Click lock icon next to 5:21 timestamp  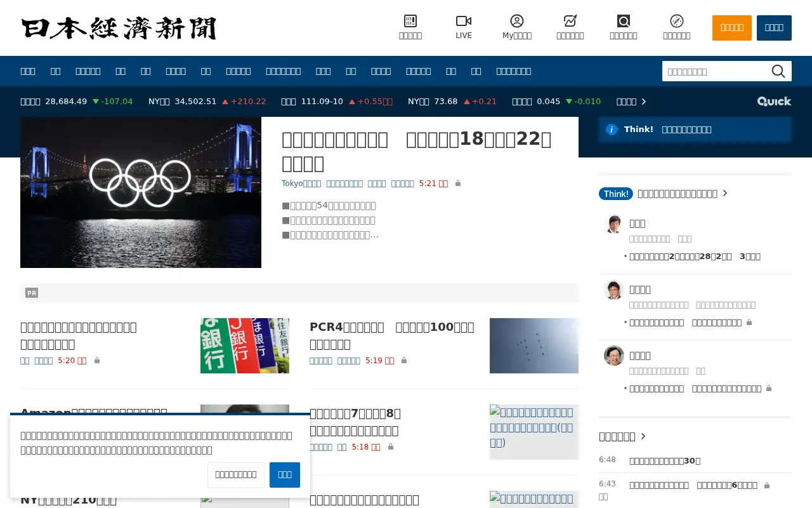tap(458, 184)
